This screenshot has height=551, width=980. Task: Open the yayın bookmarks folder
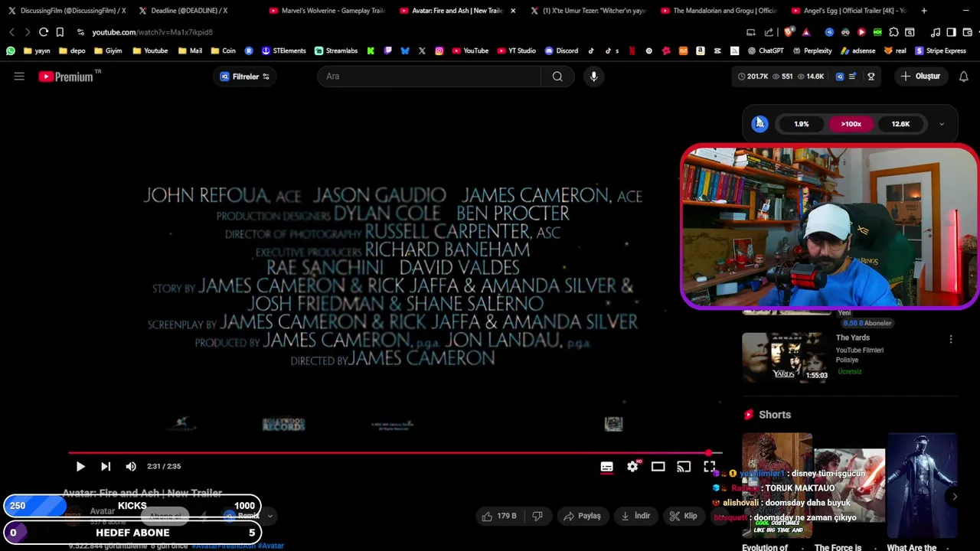pos(37,51)
